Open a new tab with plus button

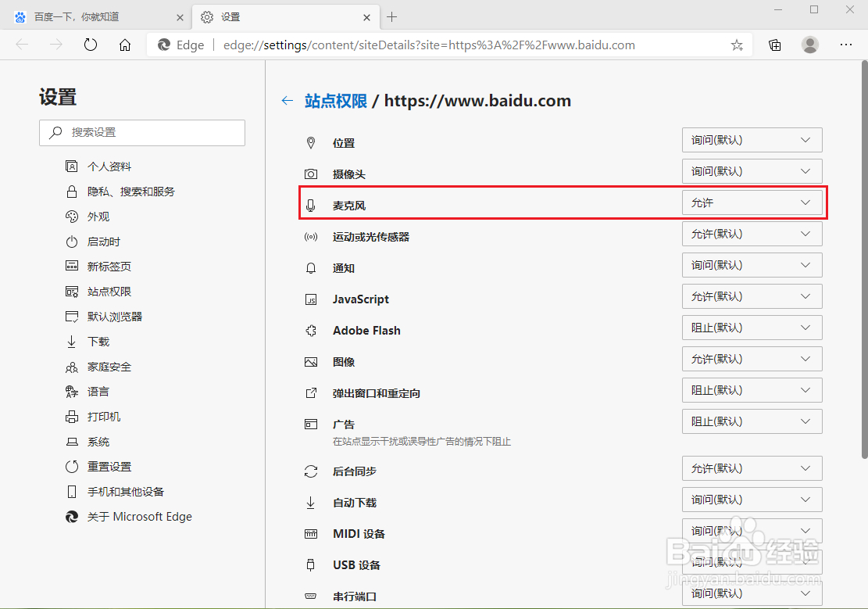tap(392, 17)
